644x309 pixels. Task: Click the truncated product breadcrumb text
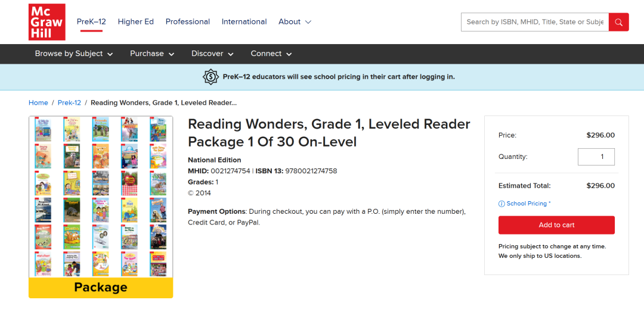coord(163,102)
